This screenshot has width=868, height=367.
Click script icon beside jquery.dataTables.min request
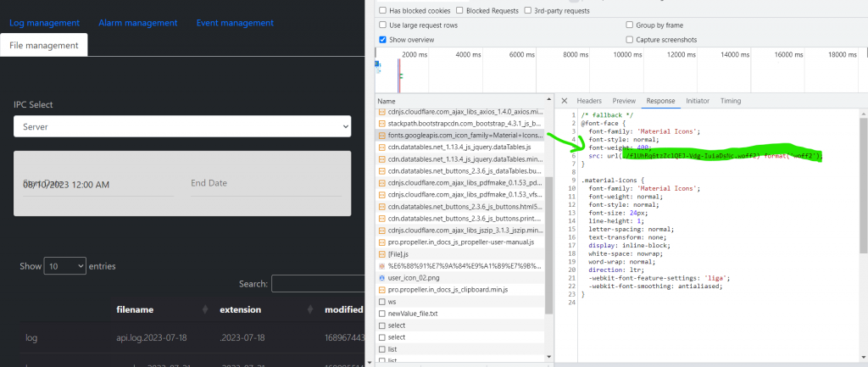pos(382,159)
